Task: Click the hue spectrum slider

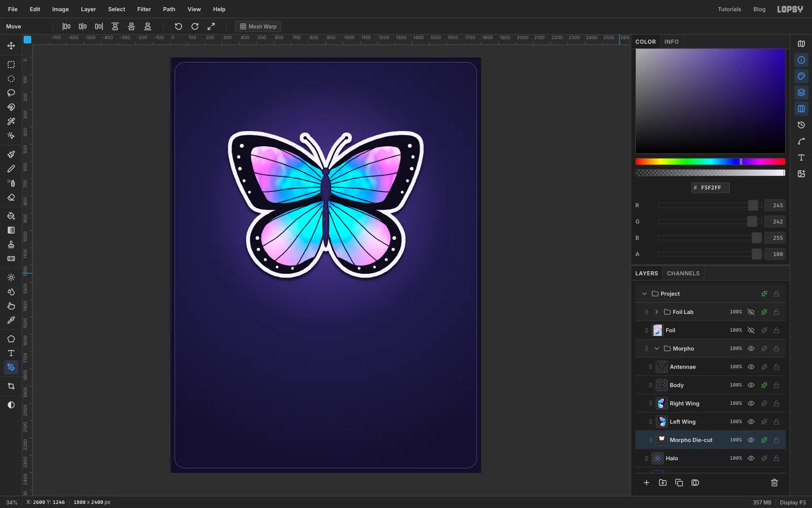Action: tap(710, 162)
